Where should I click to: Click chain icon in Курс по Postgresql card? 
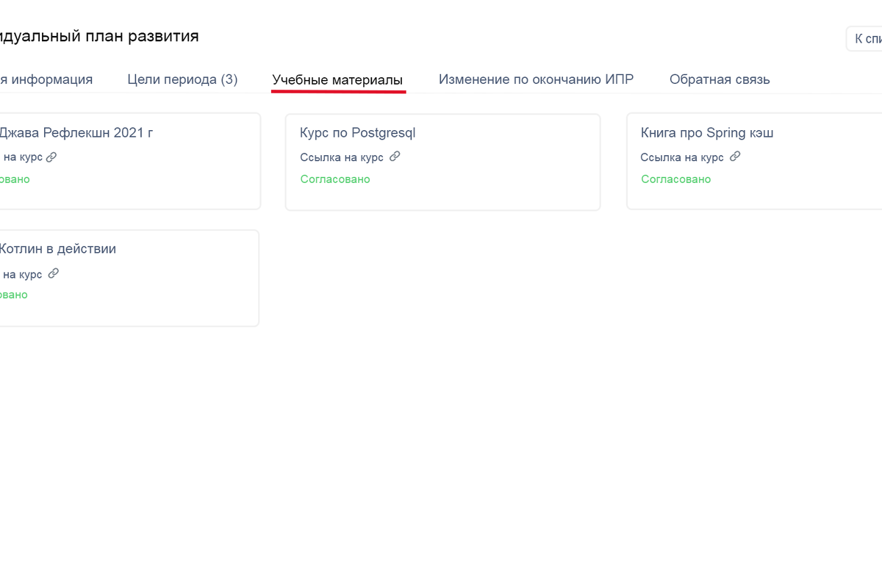[x=395, y=157]
